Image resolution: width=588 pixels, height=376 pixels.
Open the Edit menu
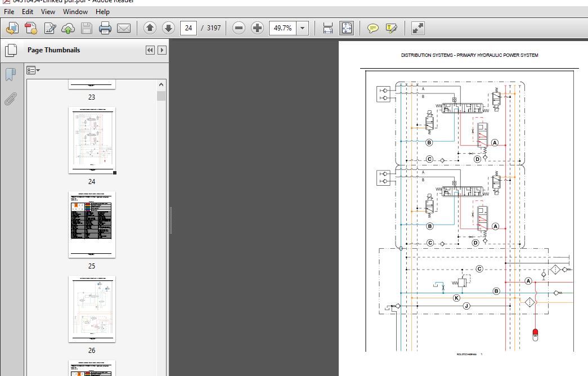(28, 12)
